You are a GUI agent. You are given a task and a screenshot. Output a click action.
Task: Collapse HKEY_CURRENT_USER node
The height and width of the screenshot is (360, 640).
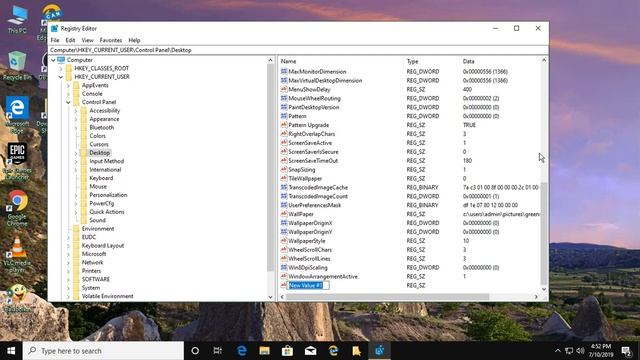[60, 77]
